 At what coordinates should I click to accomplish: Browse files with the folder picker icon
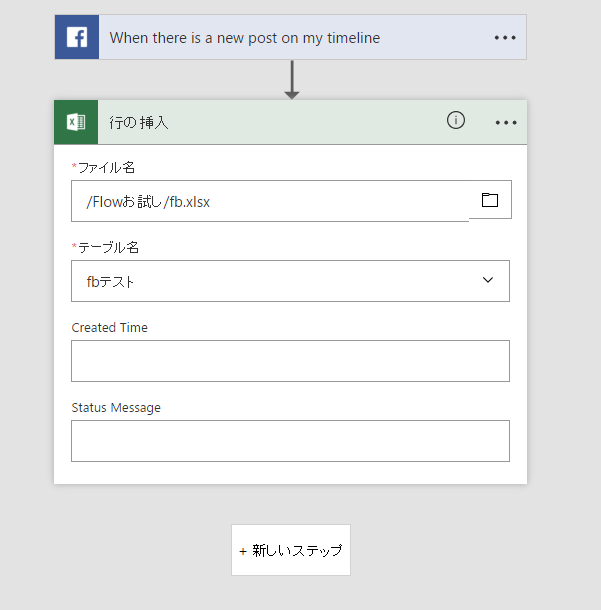pyautogui.click(x=490, y=200)
